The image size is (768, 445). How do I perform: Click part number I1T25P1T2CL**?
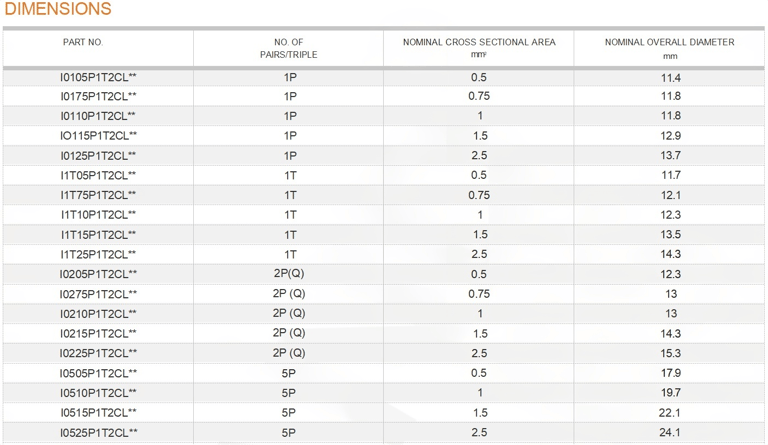click(x=98, y=255)
